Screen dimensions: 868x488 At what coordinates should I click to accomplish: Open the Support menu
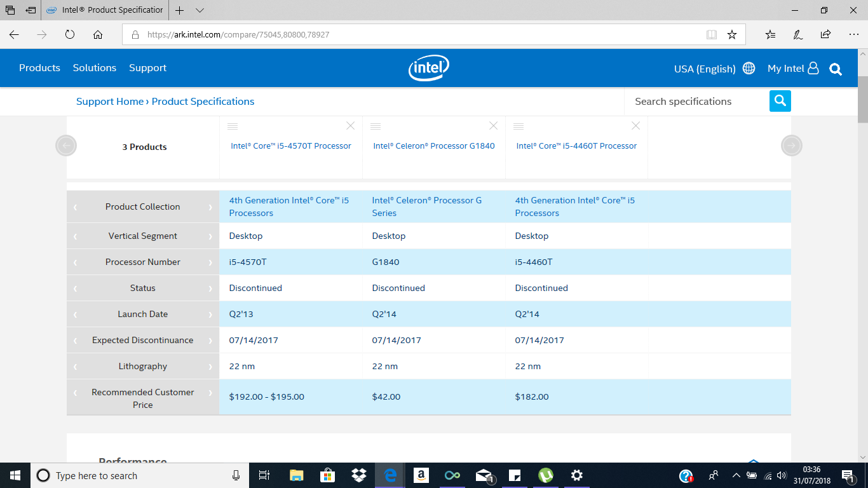(147, 68)
